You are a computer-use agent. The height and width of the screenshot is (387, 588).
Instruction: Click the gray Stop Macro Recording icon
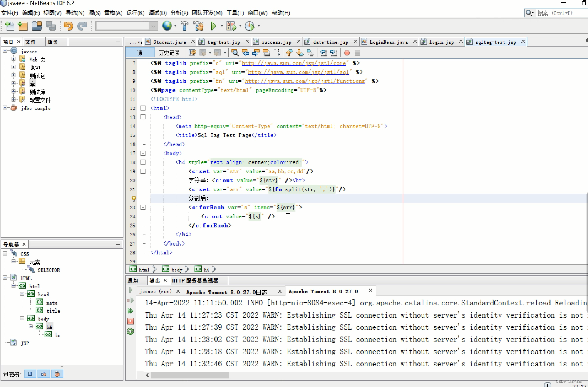tap(357, 53)
